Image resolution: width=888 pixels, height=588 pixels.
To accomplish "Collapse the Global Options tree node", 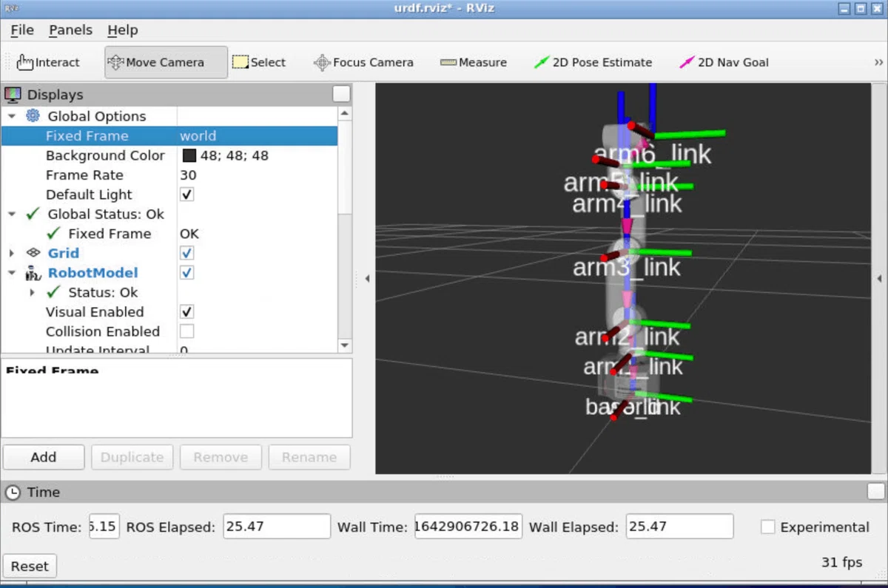I will click(12, 117).
